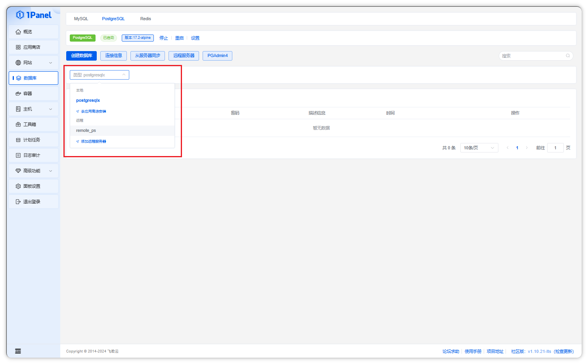Open 面板设置 gear icon
Image resolution: width=588 pixels, height=364 pixels.
point(18,186)
